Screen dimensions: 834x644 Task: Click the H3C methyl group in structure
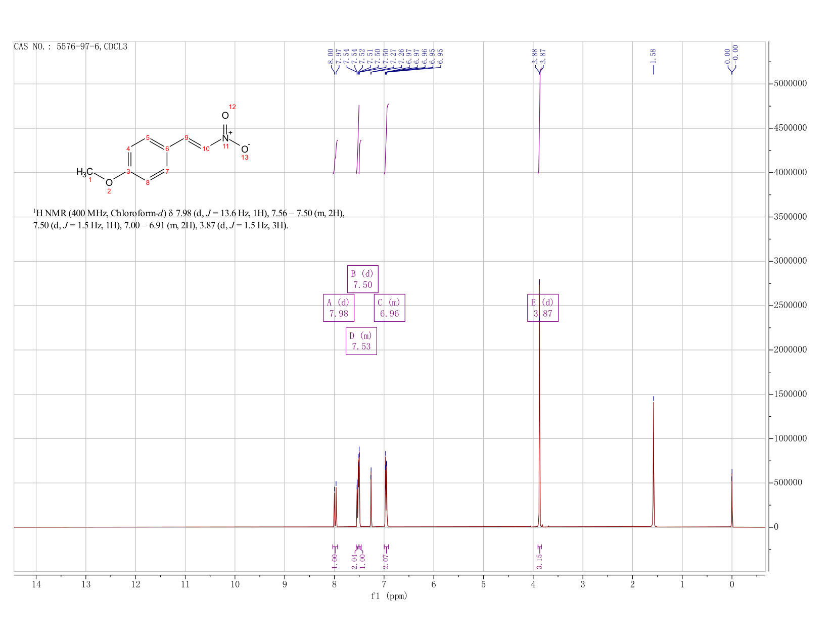[84, 172]
